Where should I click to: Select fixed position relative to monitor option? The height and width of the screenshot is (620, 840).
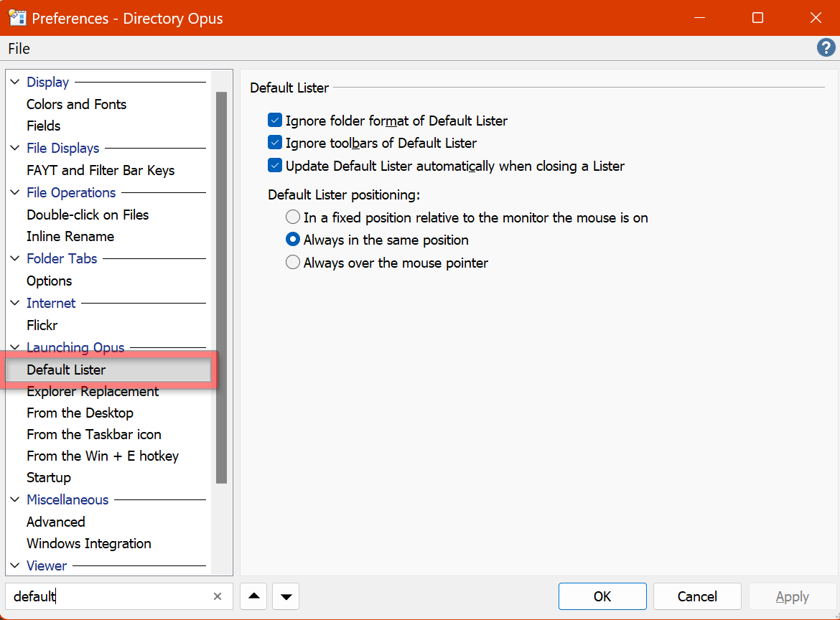coord(292,217)
